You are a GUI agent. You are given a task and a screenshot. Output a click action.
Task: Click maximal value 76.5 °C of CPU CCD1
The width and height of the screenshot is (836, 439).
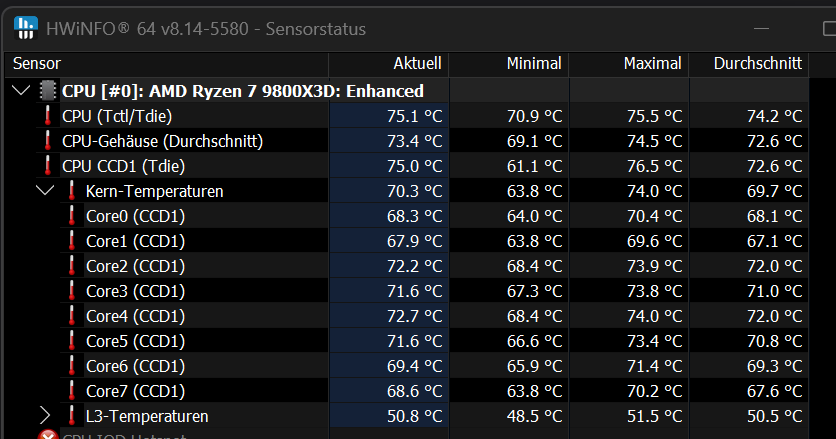tap(655, 166)
